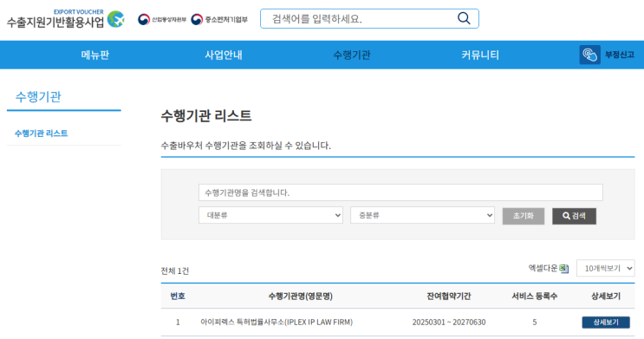Open the 수행기관 menu in navigation bar
The width and height of the screenshot is (644, 339).
coord(352,55)
